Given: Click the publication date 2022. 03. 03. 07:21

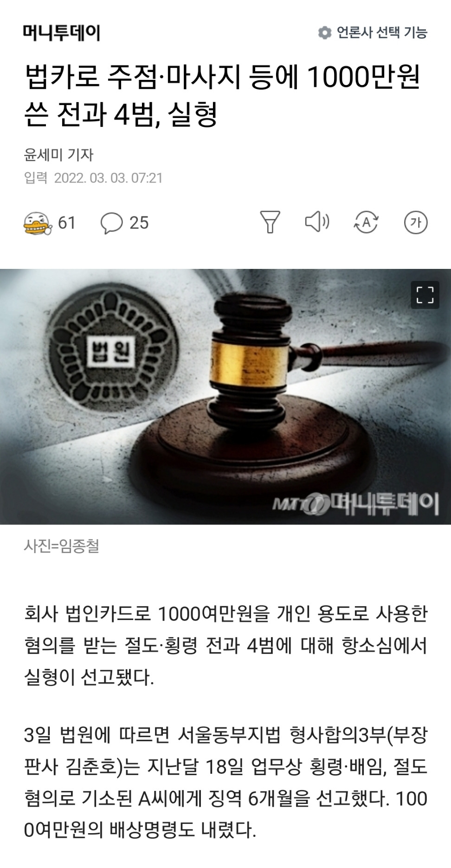Looking at the screenshot, I should (108, 178).
